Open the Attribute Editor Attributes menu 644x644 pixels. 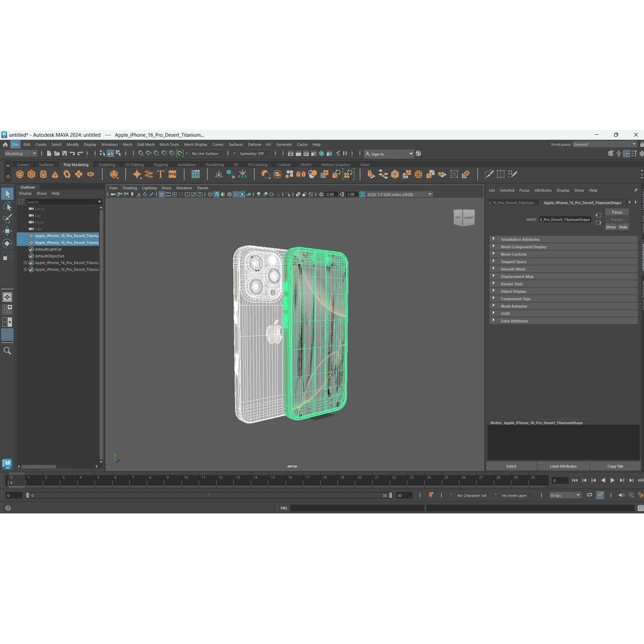coord(543,191)
